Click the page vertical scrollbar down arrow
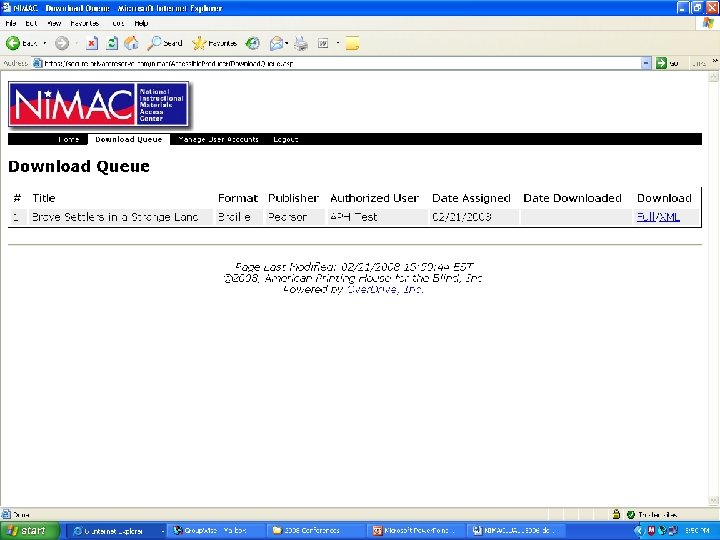 click(714, 501)
